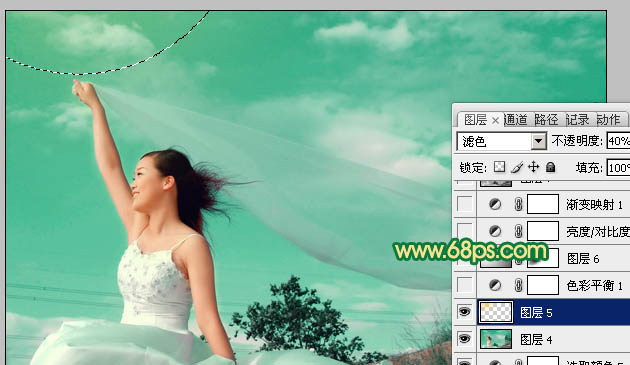Screen dimensions: 630x365
Task: Toggle lock transparent pixels icon
Action: 499,167
